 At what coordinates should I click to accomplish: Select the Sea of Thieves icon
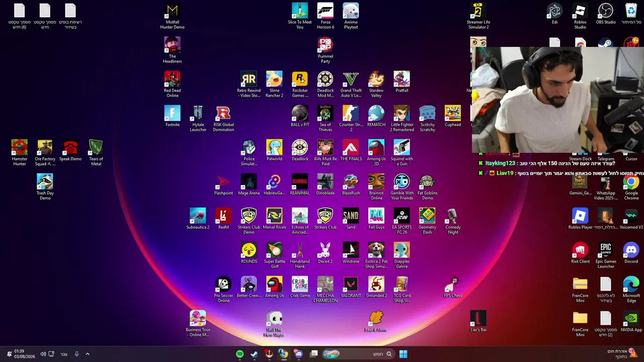[325, 119]
